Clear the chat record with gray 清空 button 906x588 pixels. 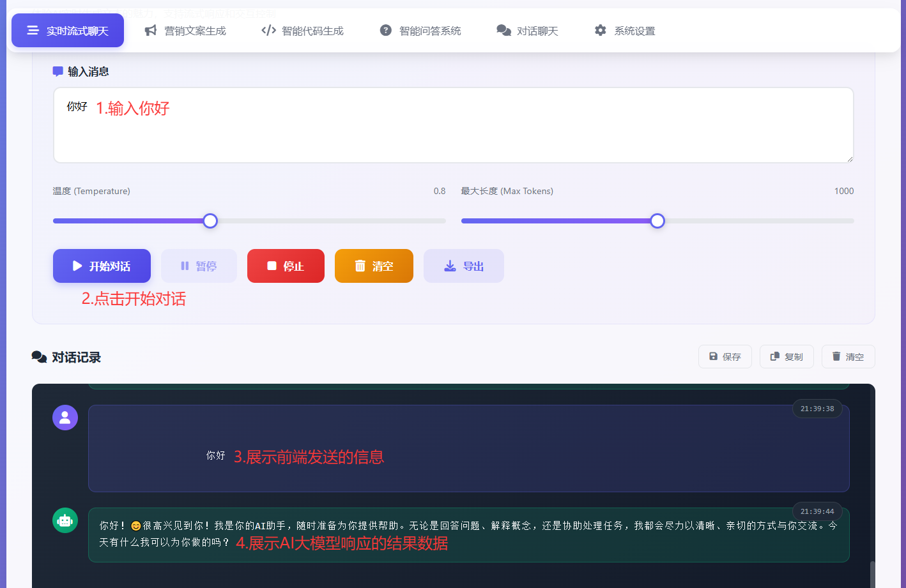click(848, 357)
